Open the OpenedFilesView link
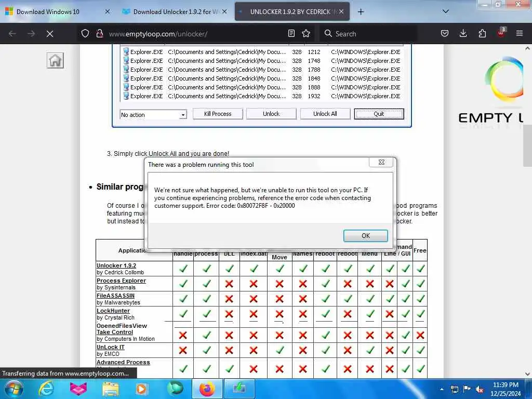 tap(122, 326)
